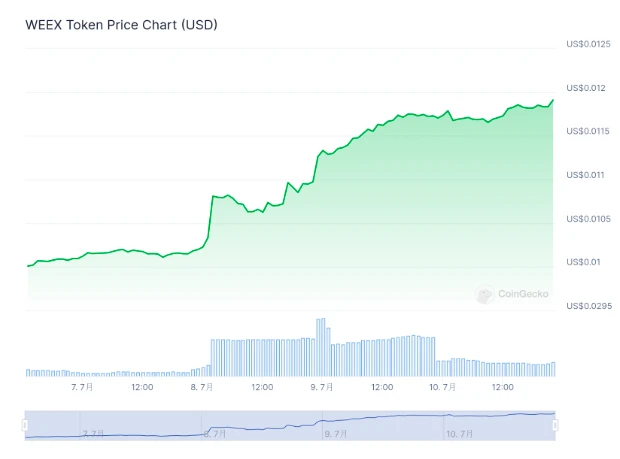The image size is (620, 459).
Task: Select the 10. 7月 main x-axis date label
Action: pos(442,386)
